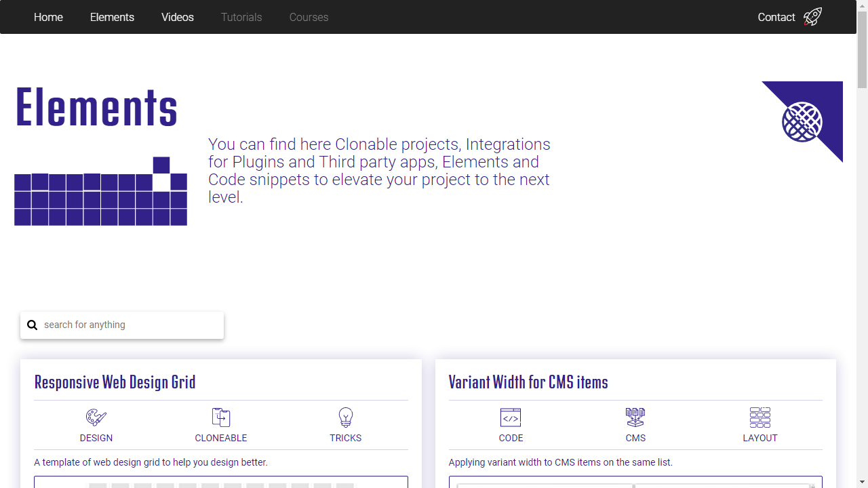The image size is (868, 488).
Task: Select the Layout bricks icon
Action: pos(760,417)
